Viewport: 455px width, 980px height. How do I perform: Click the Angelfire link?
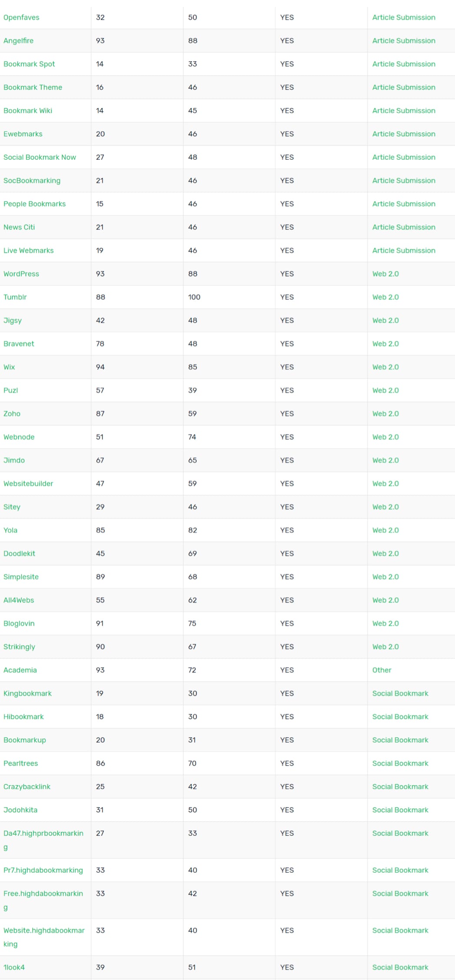pyautogui.click(x=18, y=41)
